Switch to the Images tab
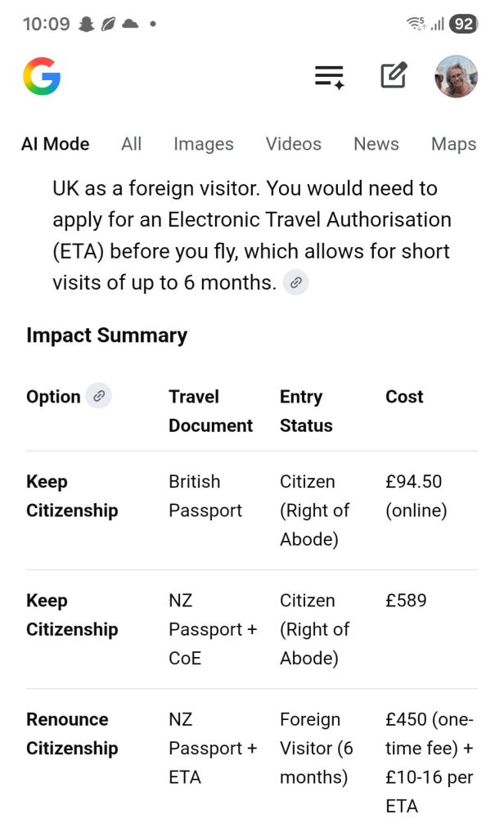 pyautogui.click(x=203, y=144)
